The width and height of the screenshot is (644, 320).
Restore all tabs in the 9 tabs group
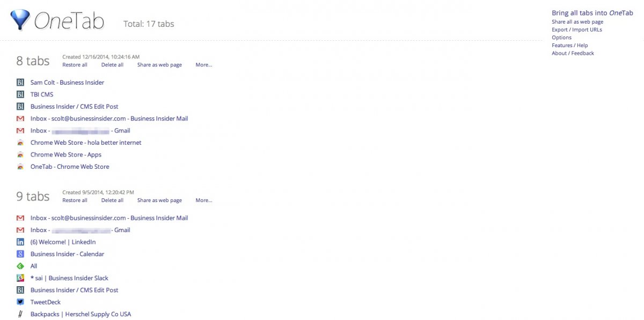tap(75, 200)
